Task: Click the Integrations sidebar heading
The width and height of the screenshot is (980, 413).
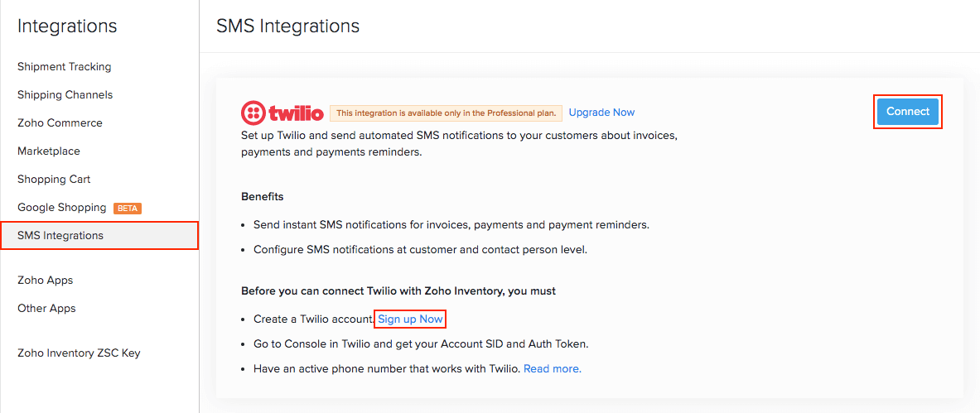Action: coord(67,26)
